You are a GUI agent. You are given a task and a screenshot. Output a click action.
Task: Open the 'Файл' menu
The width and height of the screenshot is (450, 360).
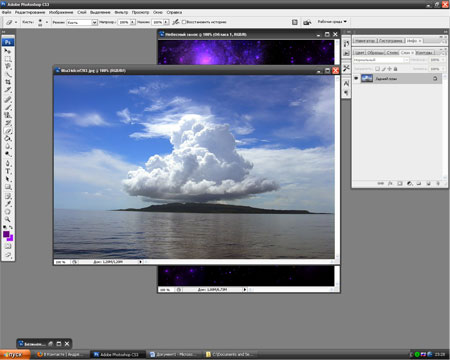(6, 12)
